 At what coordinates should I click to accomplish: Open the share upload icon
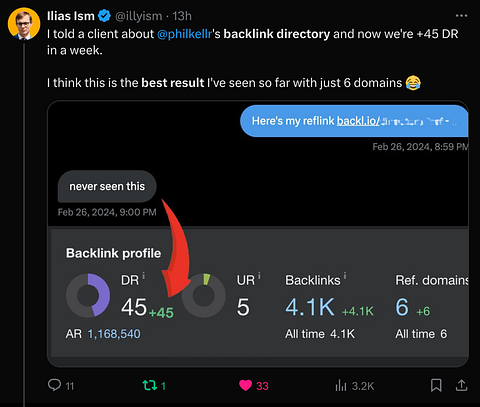[x=461, y=385]
